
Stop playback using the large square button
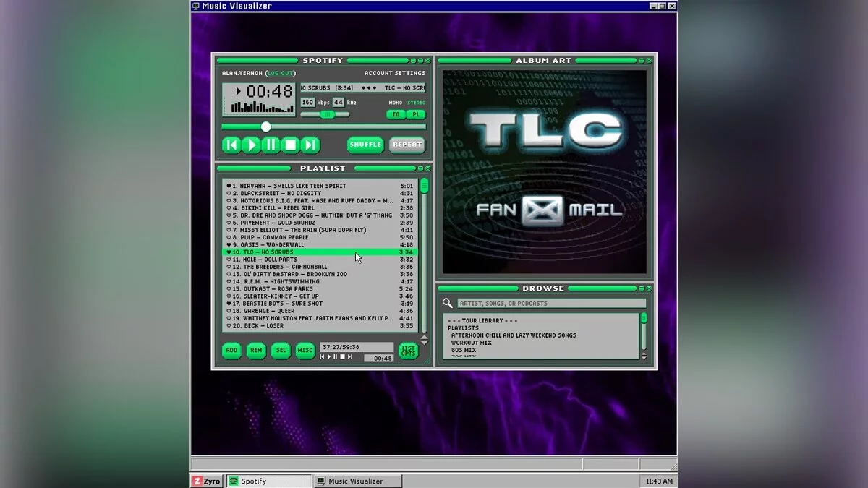(290, 145)
